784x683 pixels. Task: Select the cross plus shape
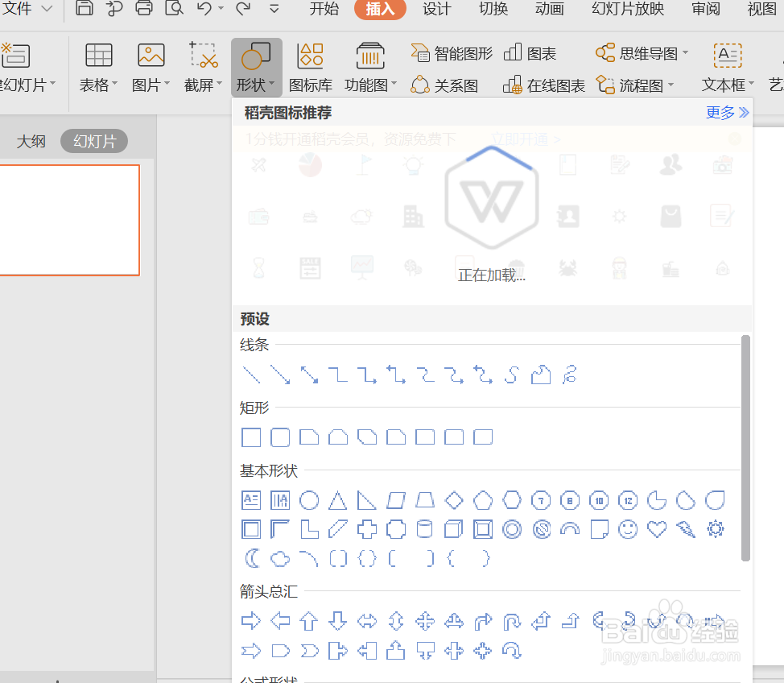[367, 529]
